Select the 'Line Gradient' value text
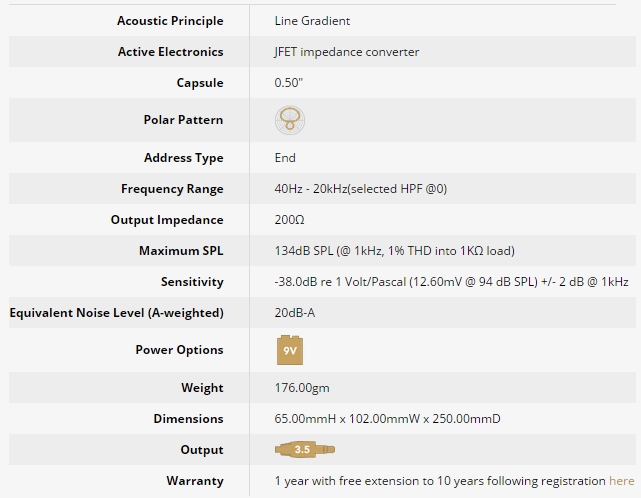This screenshot has height=498, width=641. coord(312,21)
